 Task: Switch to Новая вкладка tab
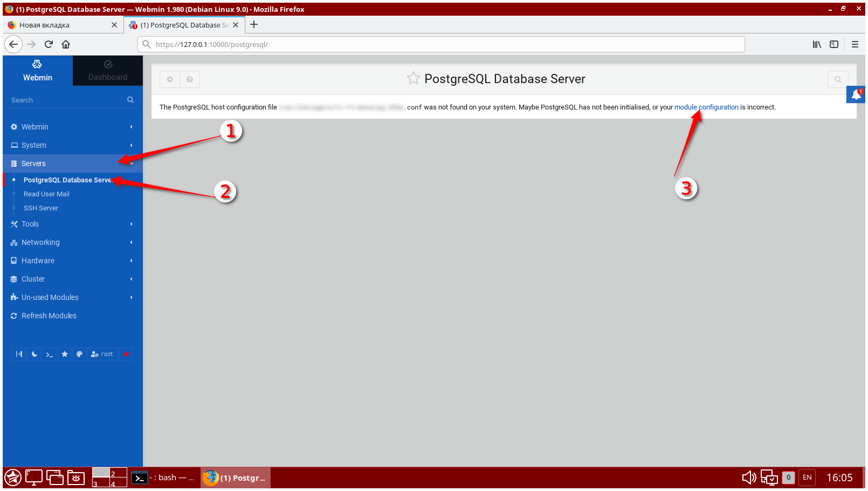[62, 25]
